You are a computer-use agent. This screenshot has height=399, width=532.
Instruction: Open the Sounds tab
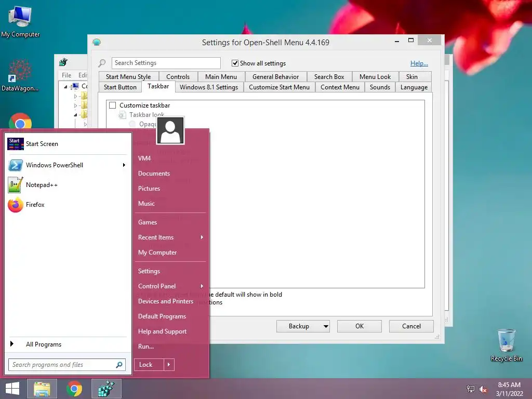coord(380,87)
